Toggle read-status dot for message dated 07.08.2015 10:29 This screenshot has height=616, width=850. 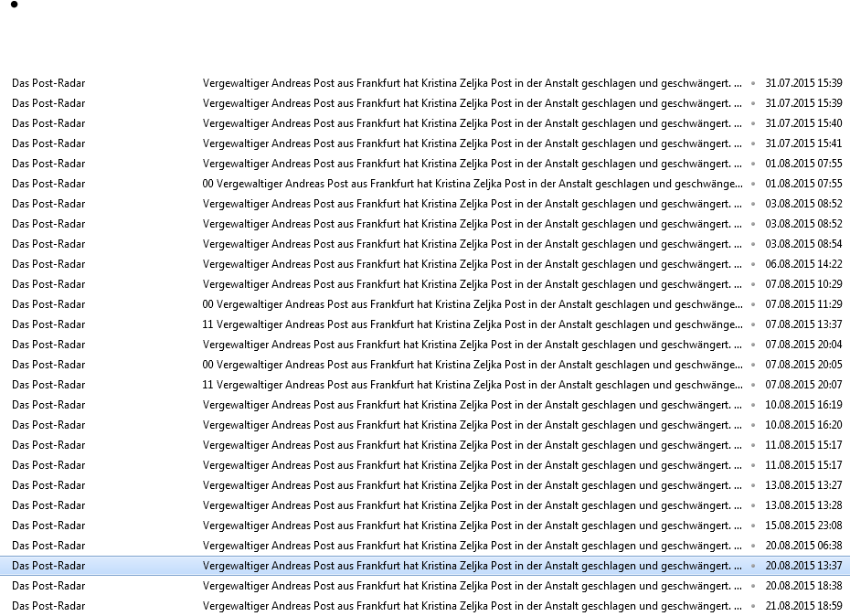pyautogui.click(x=753, y=284)
